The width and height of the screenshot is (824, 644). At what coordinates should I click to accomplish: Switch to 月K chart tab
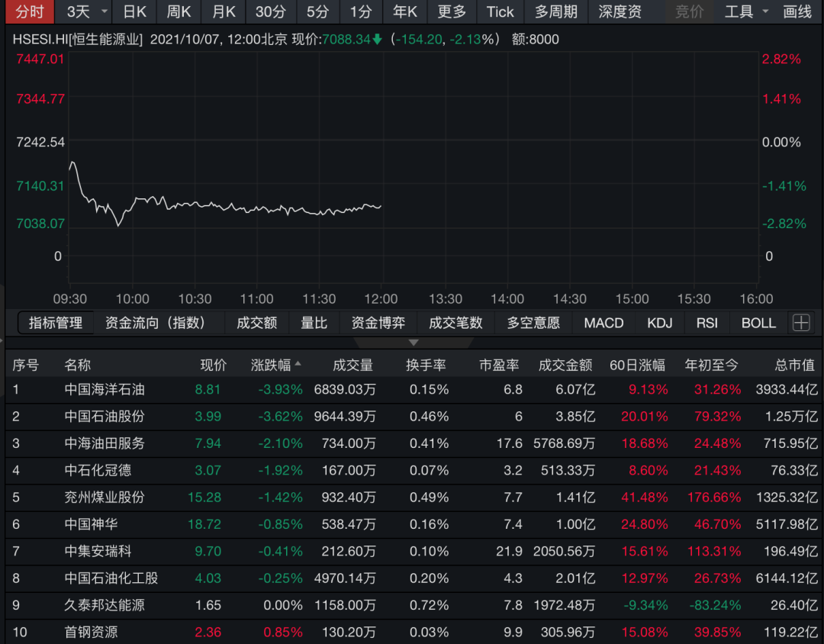point(224,11)
